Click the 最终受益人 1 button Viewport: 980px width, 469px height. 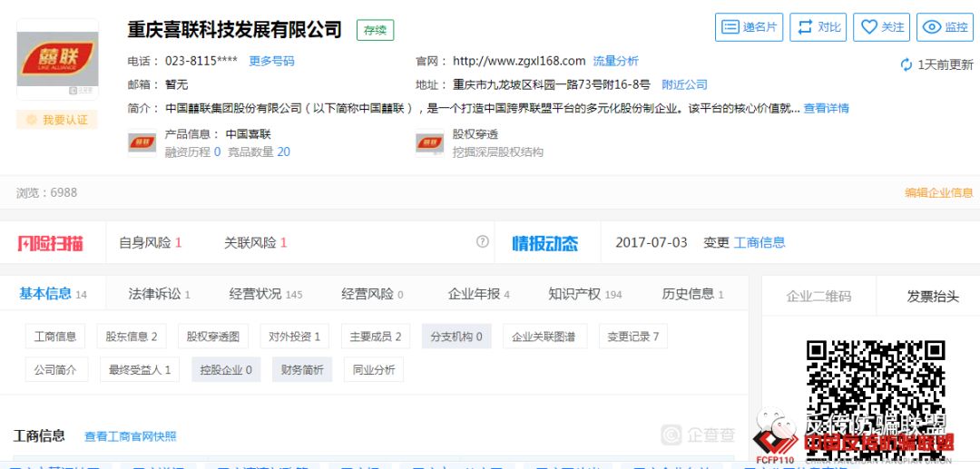coord(140,370)
